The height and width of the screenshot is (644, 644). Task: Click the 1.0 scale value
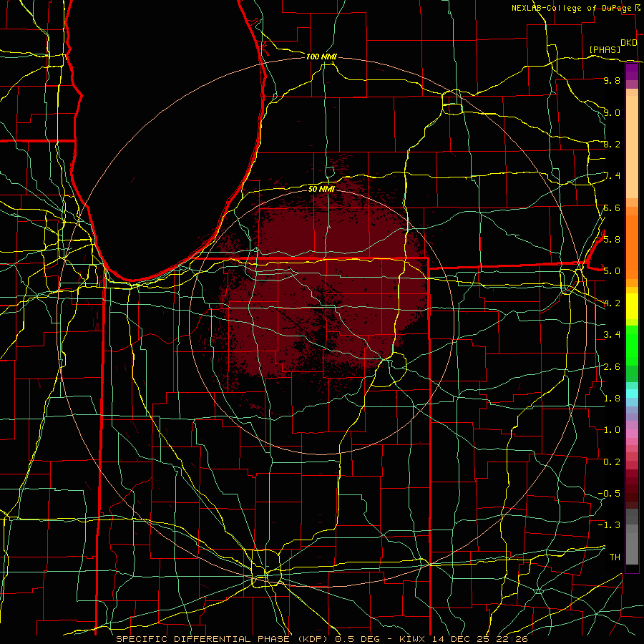click(612, 430)
